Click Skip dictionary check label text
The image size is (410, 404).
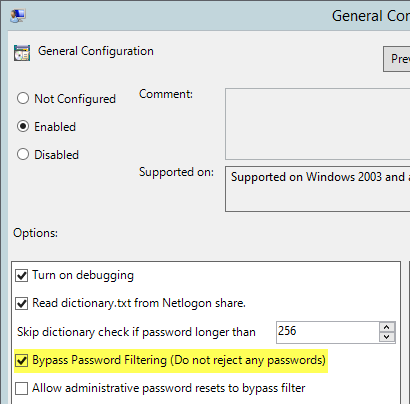(136, 332)
